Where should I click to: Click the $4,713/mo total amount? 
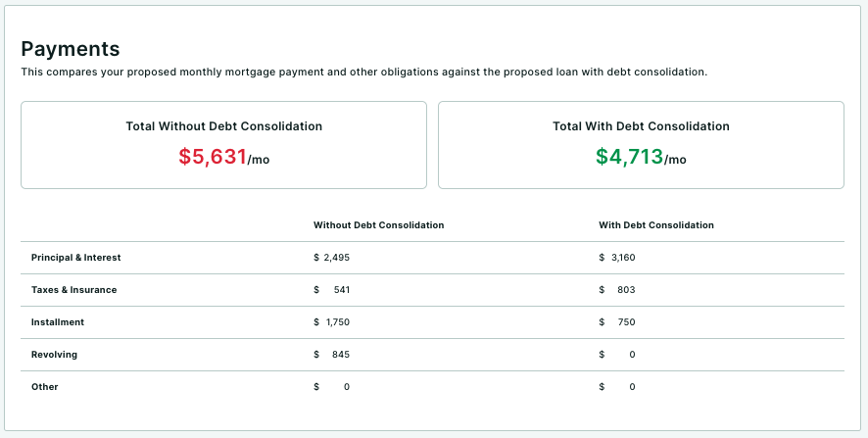[x=641, y=157]
